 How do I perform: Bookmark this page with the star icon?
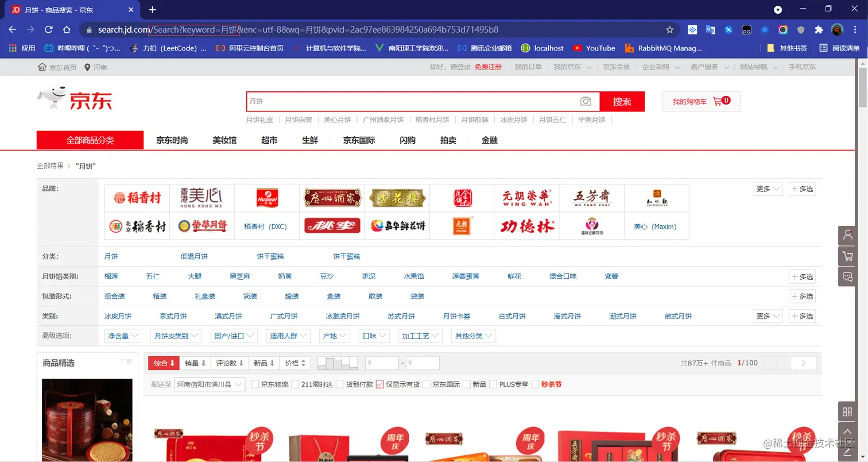[x=669, y=29]
